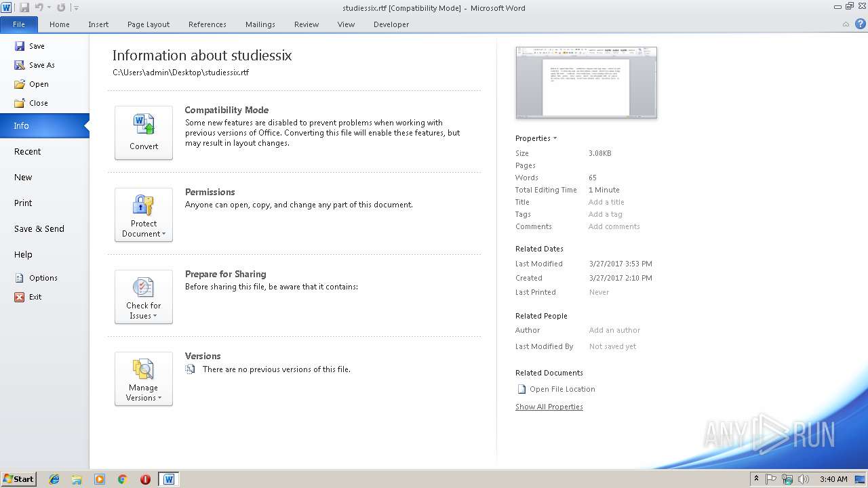Open the Undo history dropdown arrow
Screen dimensions: 868x488
[x=49, y=8]
